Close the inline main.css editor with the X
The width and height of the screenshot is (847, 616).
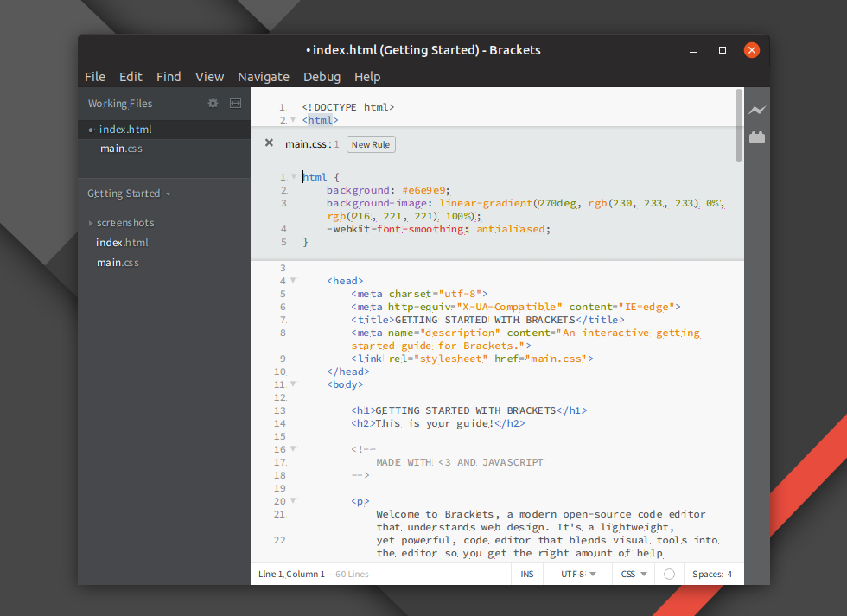pos(269,143)
